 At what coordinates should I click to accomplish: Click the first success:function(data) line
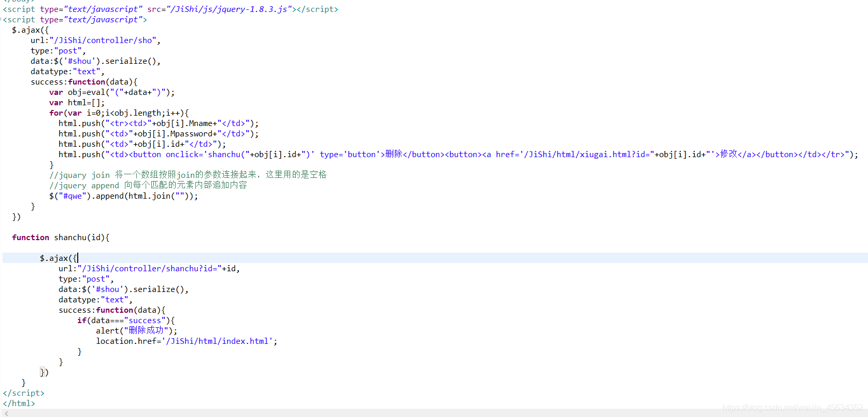[84, 82]
